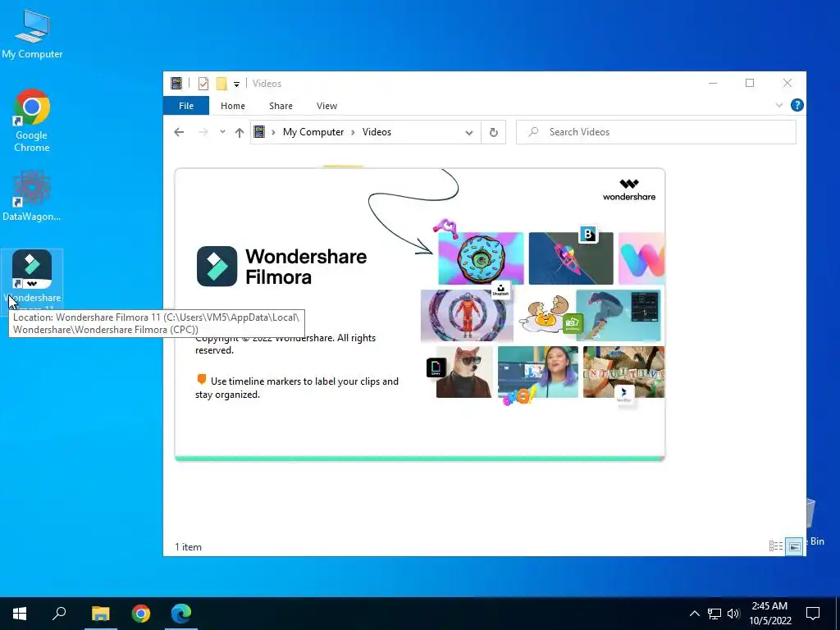
Task: Click the wondershare brand logo on splash screen
Action: point(629,189)
